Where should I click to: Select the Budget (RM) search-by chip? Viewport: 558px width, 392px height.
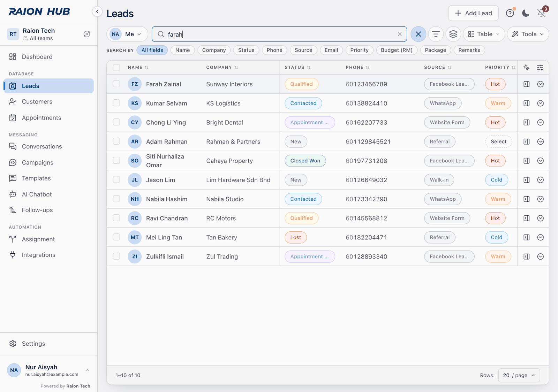(x=397, y=50)
